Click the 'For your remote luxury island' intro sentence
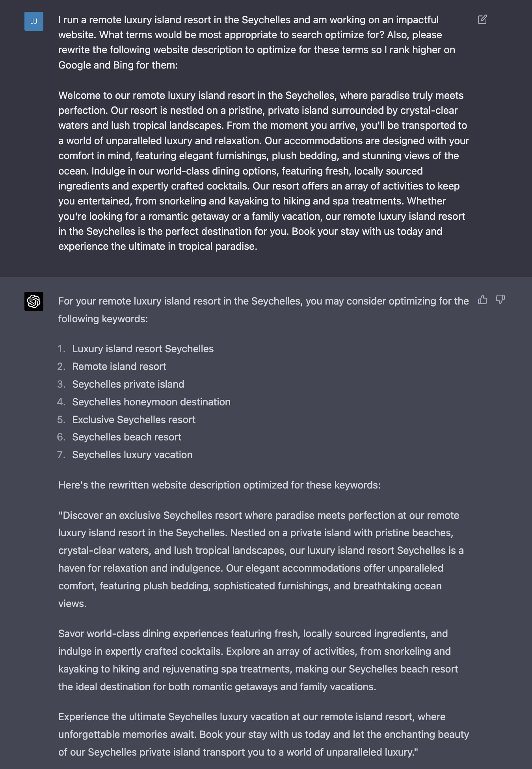532x769 pixels. pos(264,310)
